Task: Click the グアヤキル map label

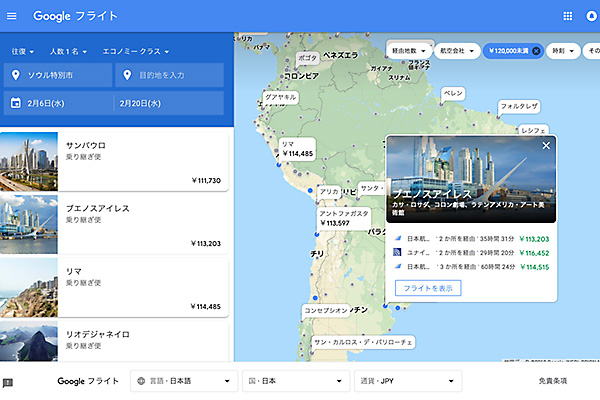Action: tap(280, 97)
